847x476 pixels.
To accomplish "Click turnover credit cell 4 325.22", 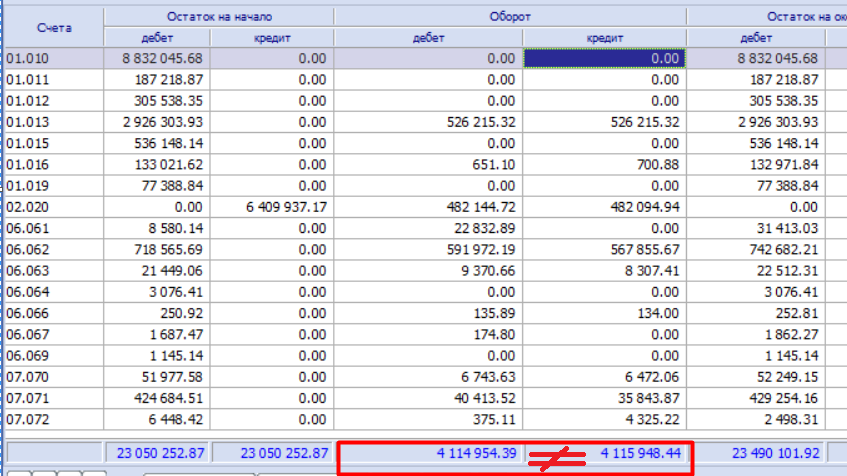I will pos(604,419).
